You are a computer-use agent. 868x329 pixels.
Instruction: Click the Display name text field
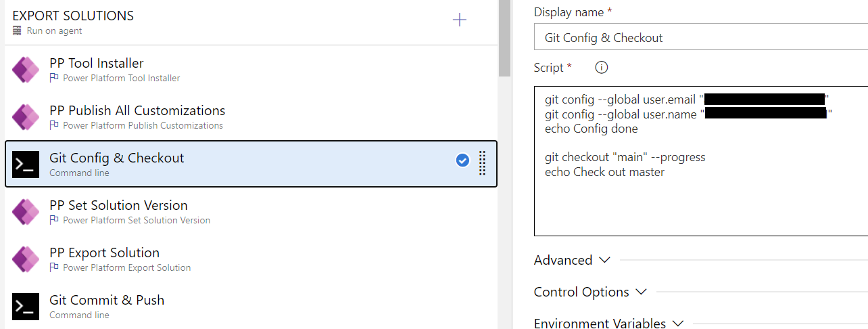click(700, 38)
